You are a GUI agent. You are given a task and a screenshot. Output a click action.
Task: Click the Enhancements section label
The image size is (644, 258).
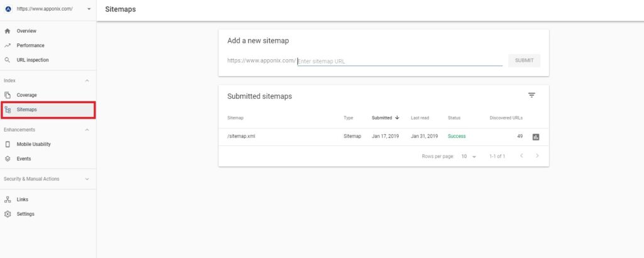(19, 130)
